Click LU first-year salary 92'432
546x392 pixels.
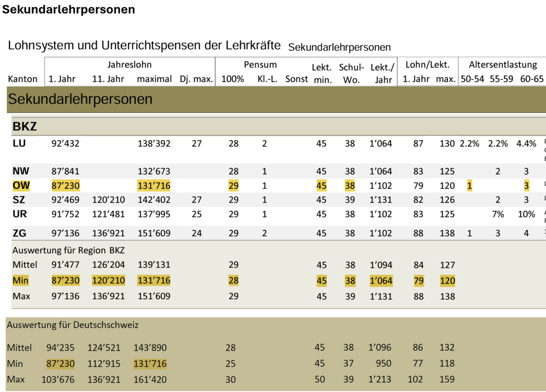[65, 144]
